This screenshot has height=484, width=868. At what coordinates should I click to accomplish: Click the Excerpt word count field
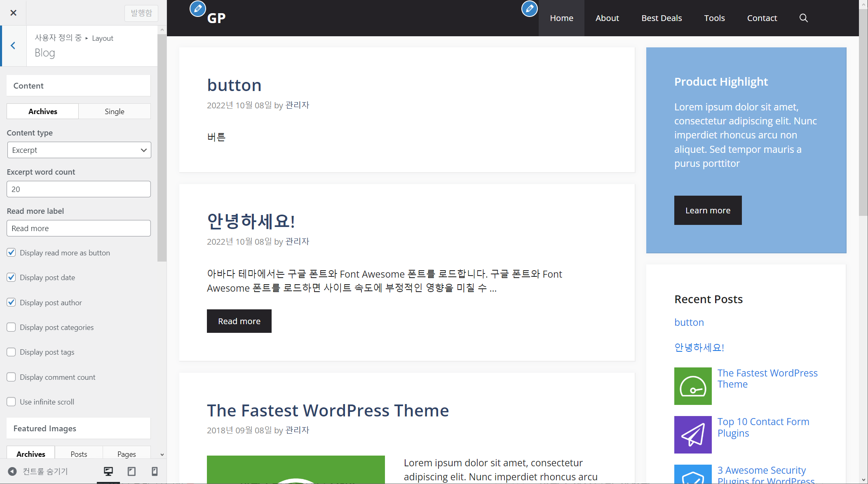coord(78,189)
